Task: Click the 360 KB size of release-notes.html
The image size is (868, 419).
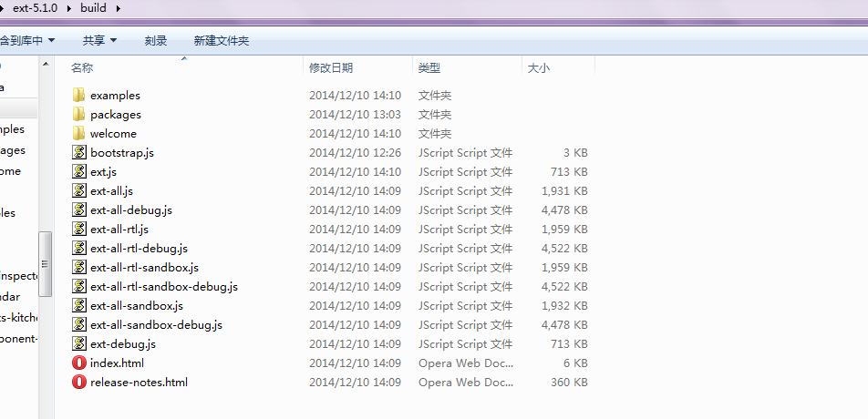Action: pyautogui.click(x=569, y=382)
